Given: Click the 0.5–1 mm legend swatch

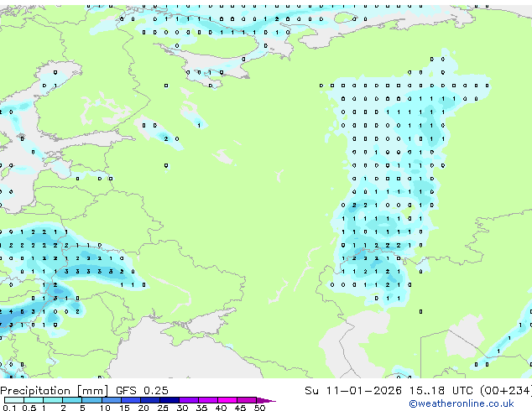Looking at the screenshot, I should point(34,400).
